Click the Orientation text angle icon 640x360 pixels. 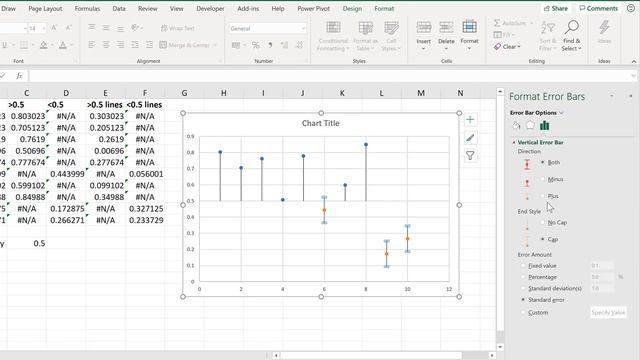135,28
